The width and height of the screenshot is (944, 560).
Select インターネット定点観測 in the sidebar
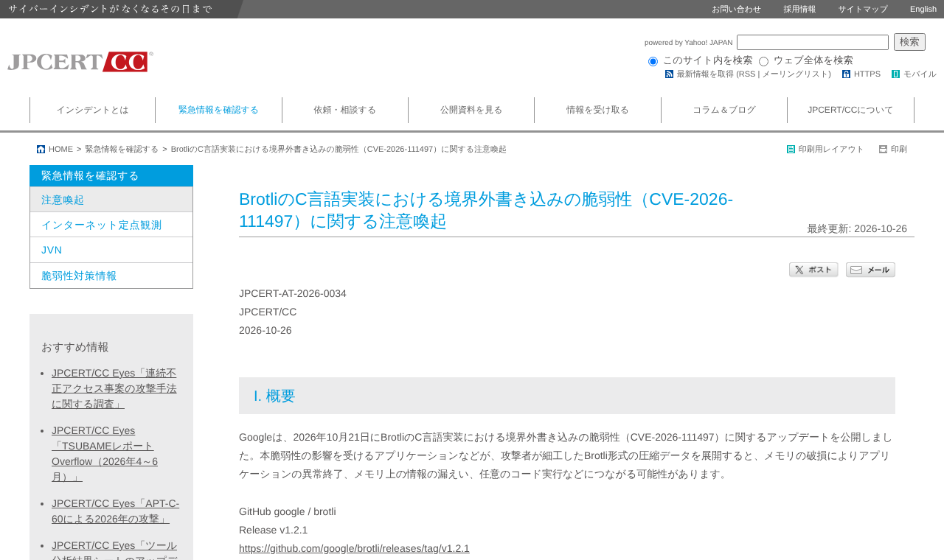click(111, 225)
